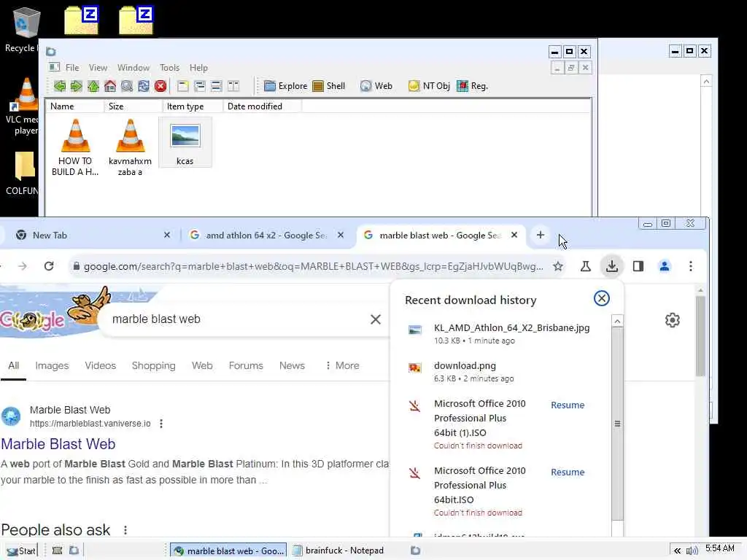Open the Chrome three-dot menu
Screen dimensions: 747x560
[691, 266]
